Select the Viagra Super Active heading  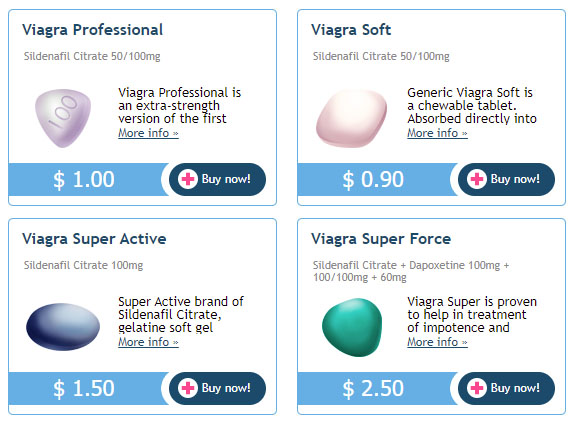(x=94, y=239)
